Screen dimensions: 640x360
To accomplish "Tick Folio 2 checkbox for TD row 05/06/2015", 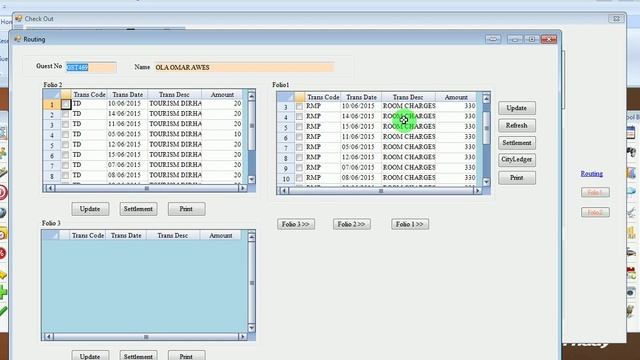I will coord(65,135).
